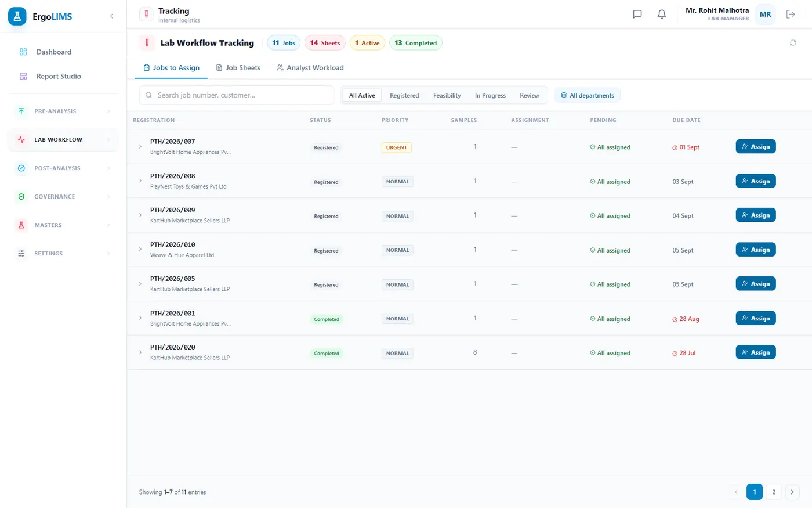Sort by the DUE DATE column header
This screenshot has height=508, width=812.
(x=686, y=120)
